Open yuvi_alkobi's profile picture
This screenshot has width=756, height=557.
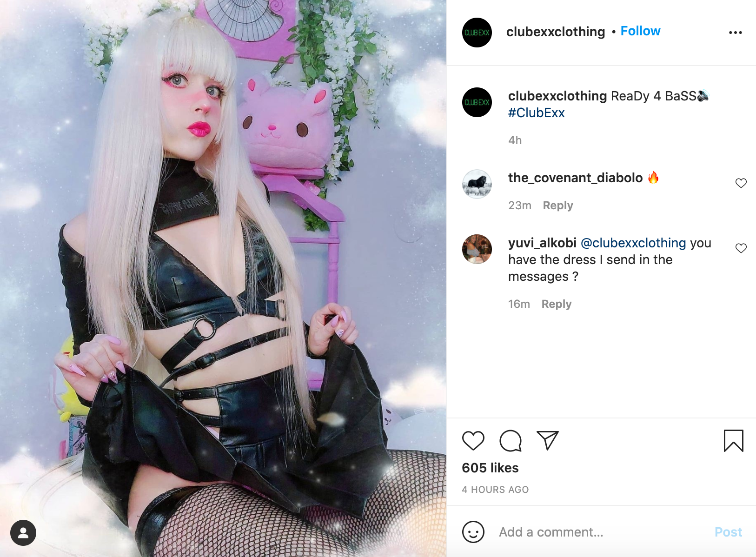(477, 249)
